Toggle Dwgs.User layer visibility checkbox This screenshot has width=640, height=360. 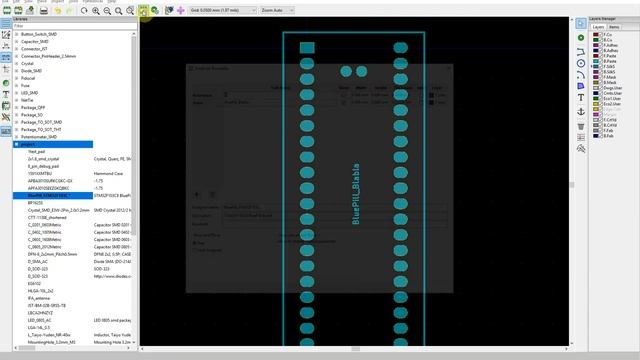[x=600, y=88]
